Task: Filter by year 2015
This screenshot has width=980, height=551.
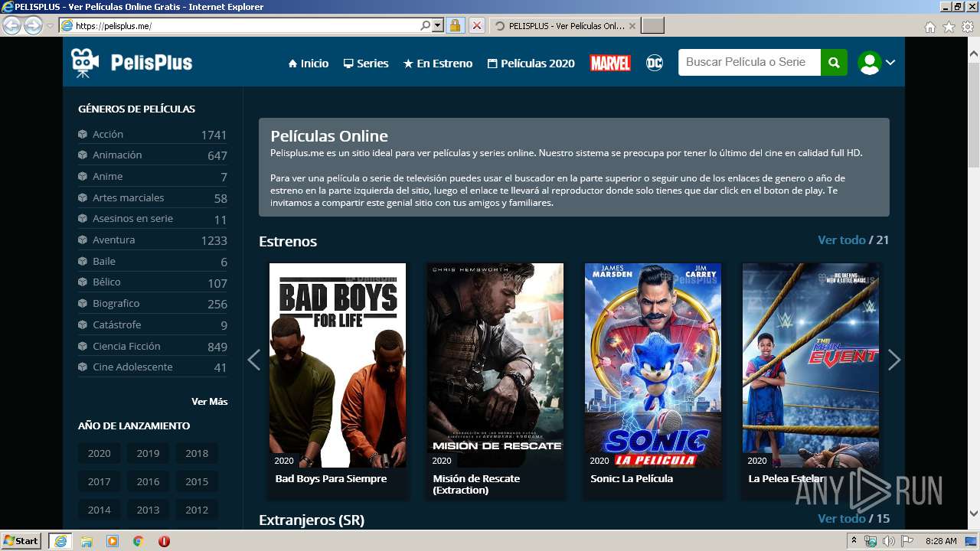Action: 197,481
